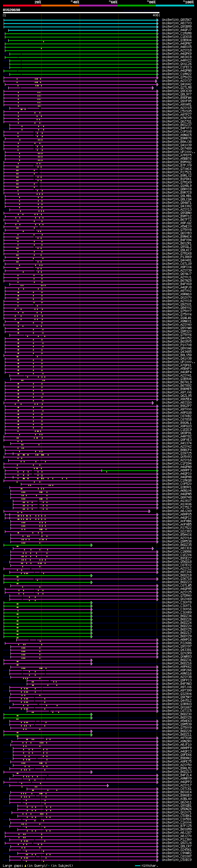Click the UniRef100_Q8S567 hit label
Image resolution: width=197 pixels, height=868 pixels.
(177, 20)
